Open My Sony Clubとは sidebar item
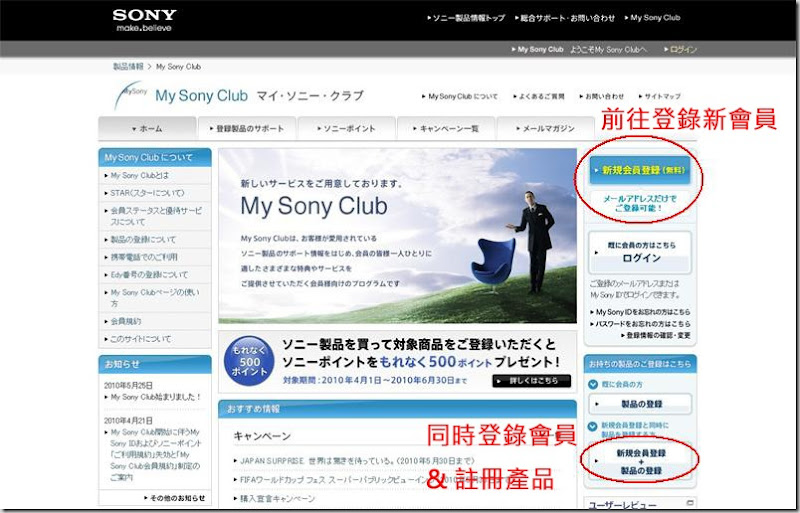This screenshot has height=513, width=800. pos(155,175)
